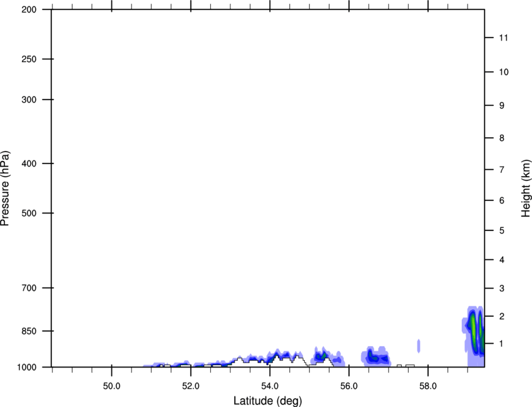Click the 54.0 latitude tick label
This screenshot has width=532, height=407.
pyautogui.click(x=270, y=386)
